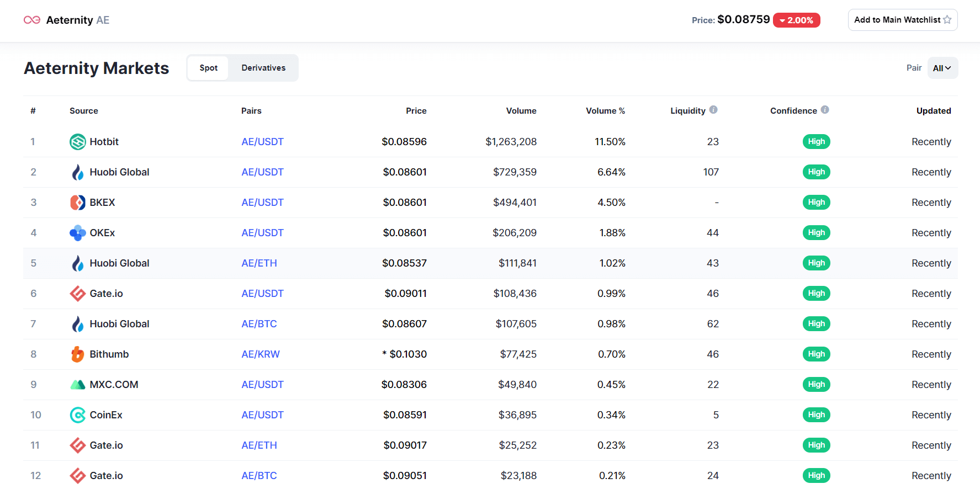Image resolution: width=980 pixels, height=489 pixels.
Task: Click the $0.09051 price value
Action: [405, 476]
